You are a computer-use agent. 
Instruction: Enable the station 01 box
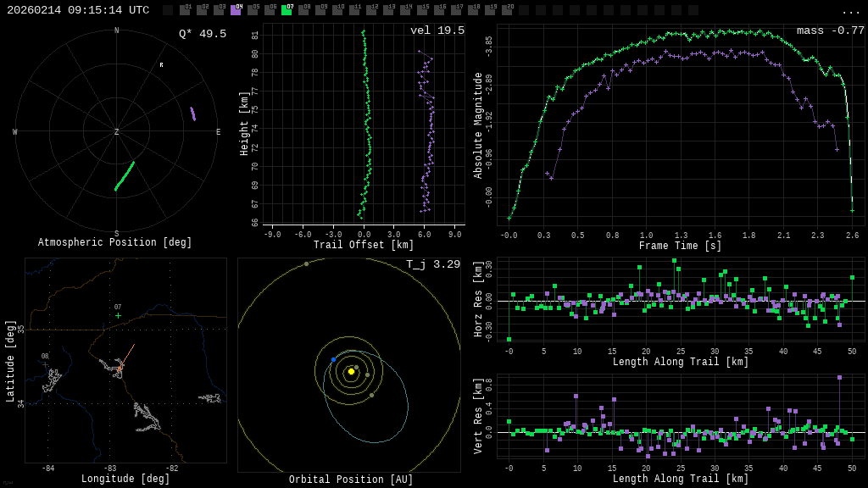(x=185, y=10)
